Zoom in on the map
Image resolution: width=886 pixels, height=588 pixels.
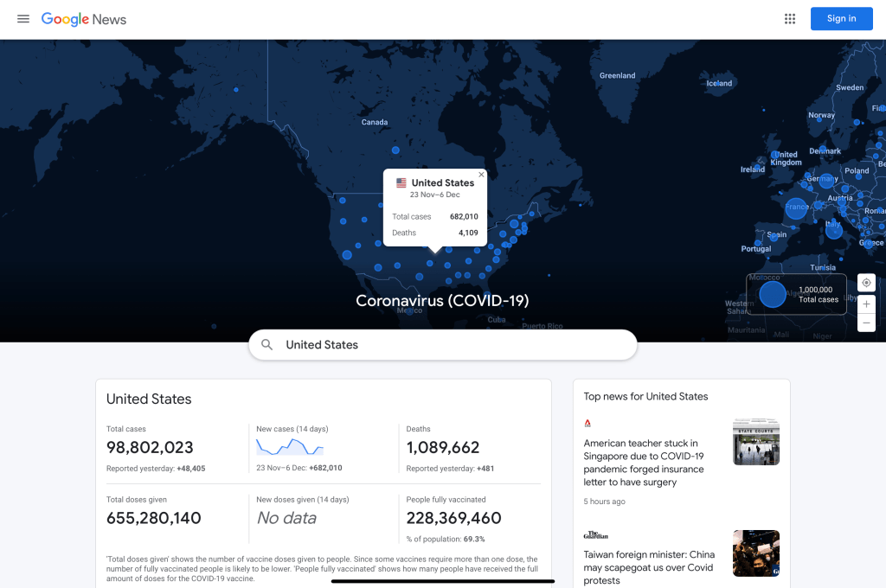tap(866, 304)
